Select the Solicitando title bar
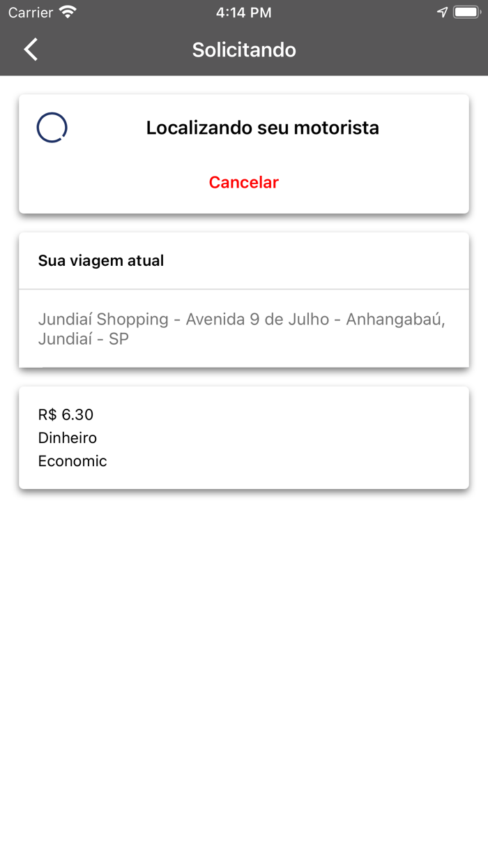The image size is (488, 868). tap(243, 50)
